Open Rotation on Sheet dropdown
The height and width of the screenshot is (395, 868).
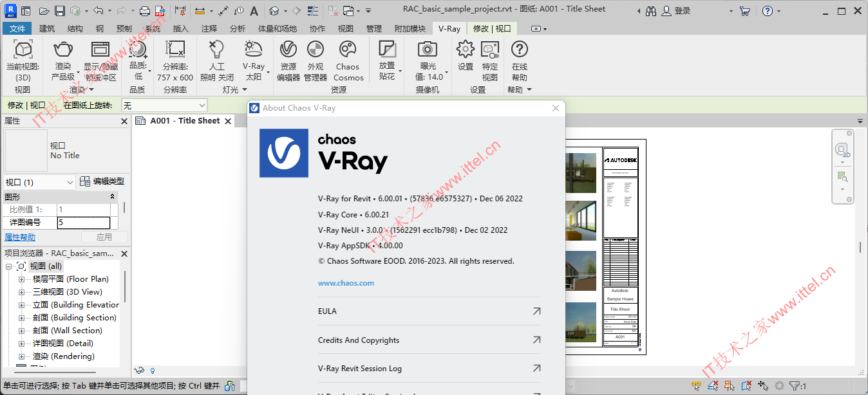(164, 106)
